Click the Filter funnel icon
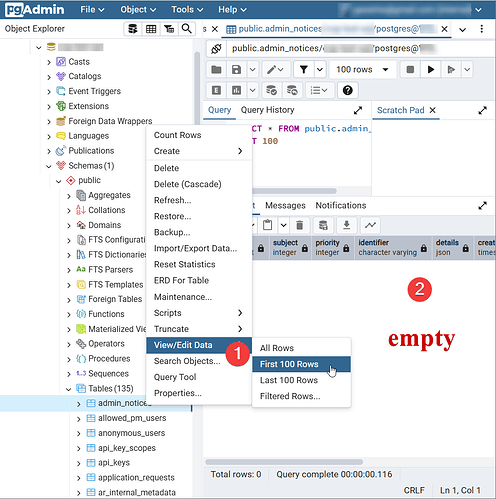Image resolution: width=496 pixels, height=499 pixels. 303,69
